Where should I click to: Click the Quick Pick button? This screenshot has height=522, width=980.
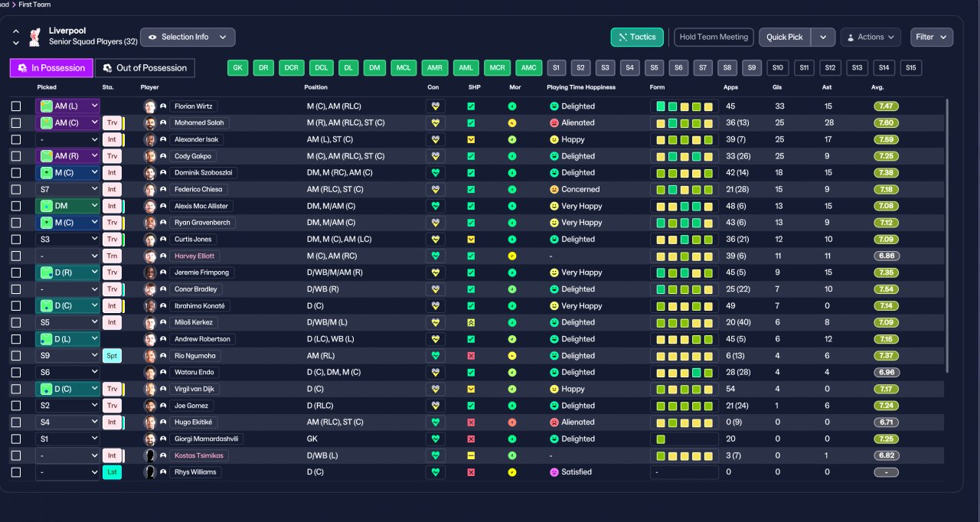point(785,37)
